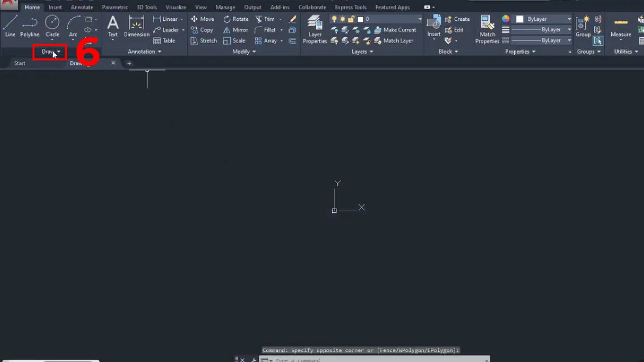Switch to the Annotate ribbon tab
The image size is (644, 362).
click(82, 7)
